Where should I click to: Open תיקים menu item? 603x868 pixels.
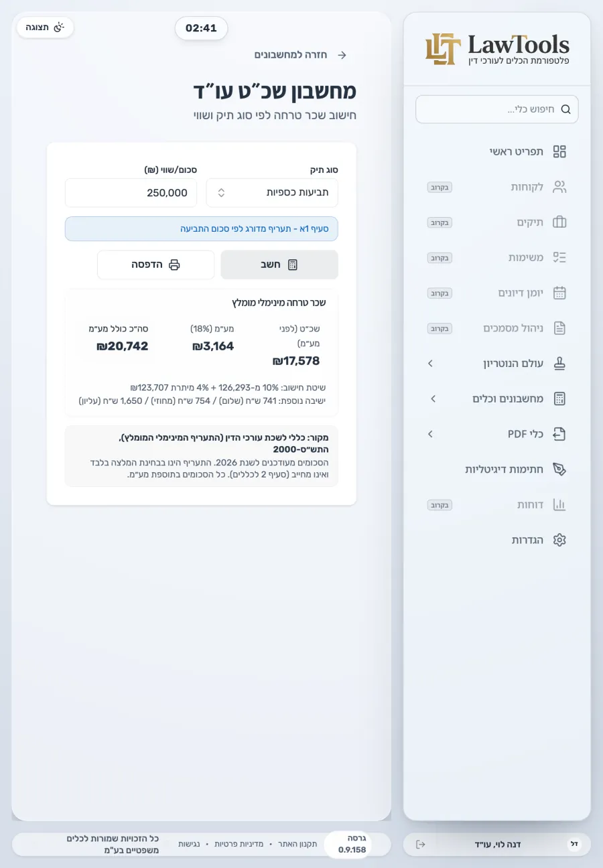point(497,222)
